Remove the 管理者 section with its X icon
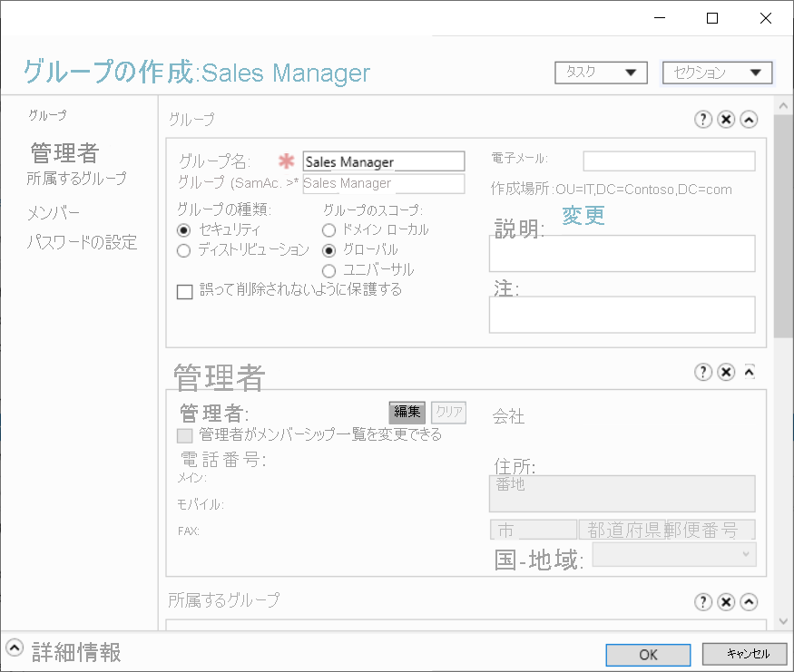794x672 pixels. click(x=725, y=372)
